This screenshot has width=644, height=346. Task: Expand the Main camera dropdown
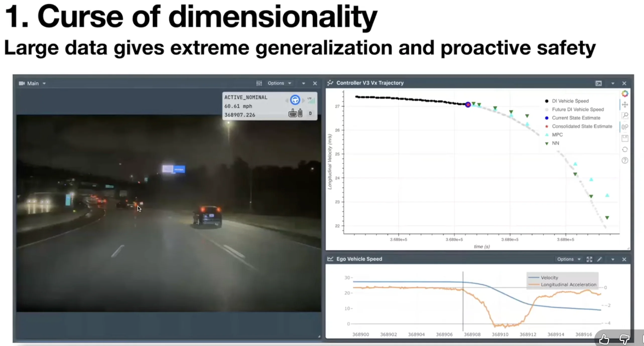click(x=44, y=83)
